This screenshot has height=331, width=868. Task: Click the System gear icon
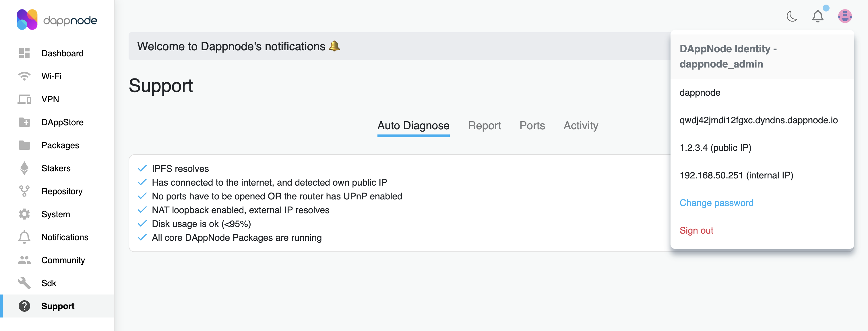[x=24, y=214]
